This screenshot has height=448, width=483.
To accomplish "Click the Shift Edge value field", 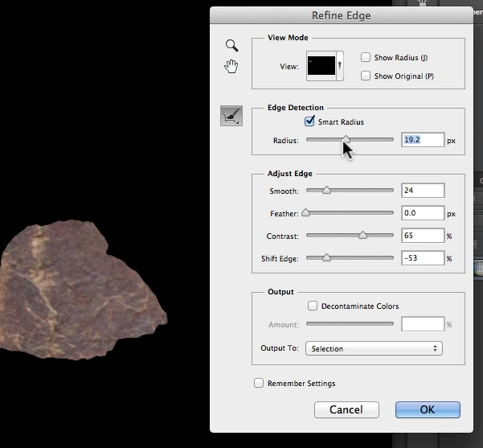I will point(423,258).
